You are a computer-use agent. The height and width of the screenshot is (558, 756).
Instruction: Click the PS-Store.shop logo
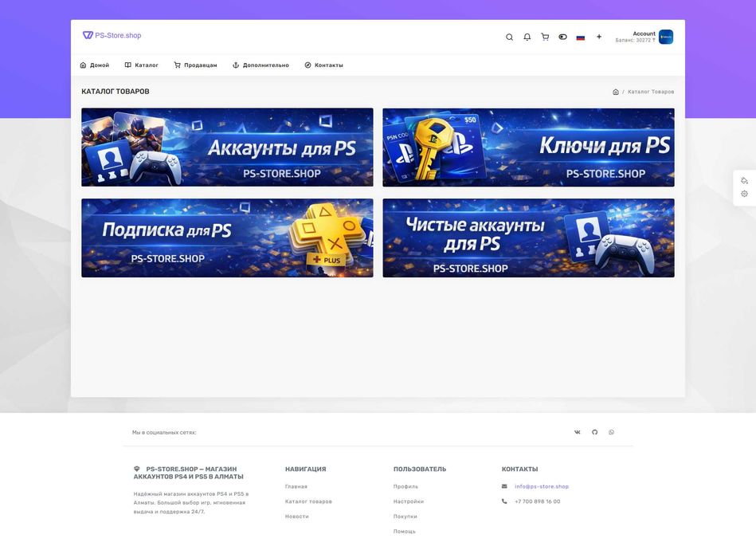click(112, 35)
